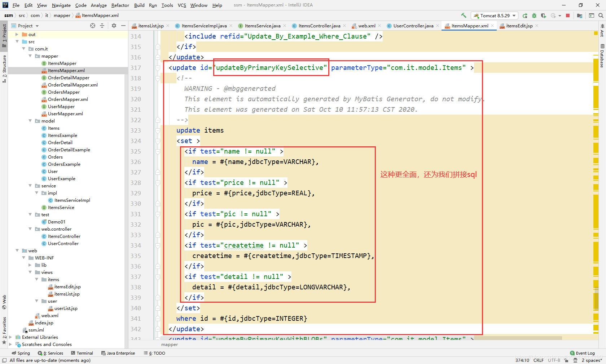Switch to itemsEdit.jsp tab

519,26
